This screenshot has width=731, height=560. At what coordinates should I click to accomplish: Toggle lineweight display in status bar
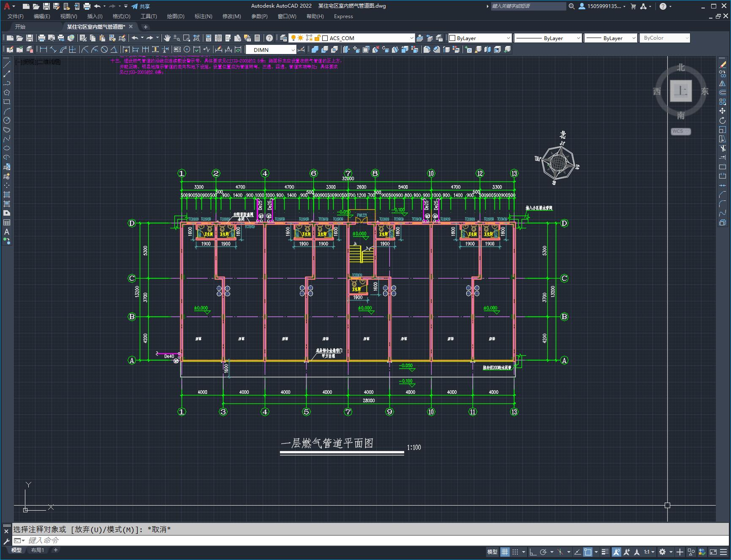[x=605, y=552]
